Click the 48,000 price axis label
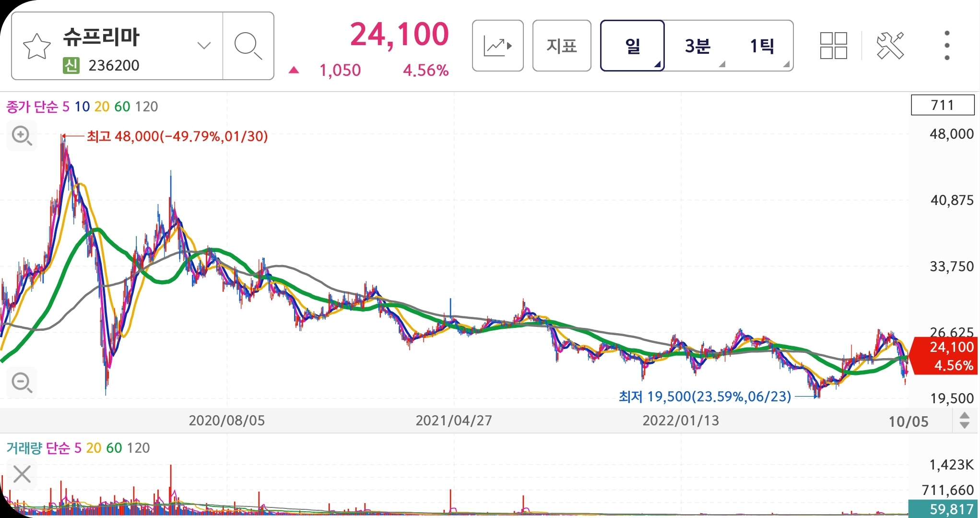 coord(952,134)
